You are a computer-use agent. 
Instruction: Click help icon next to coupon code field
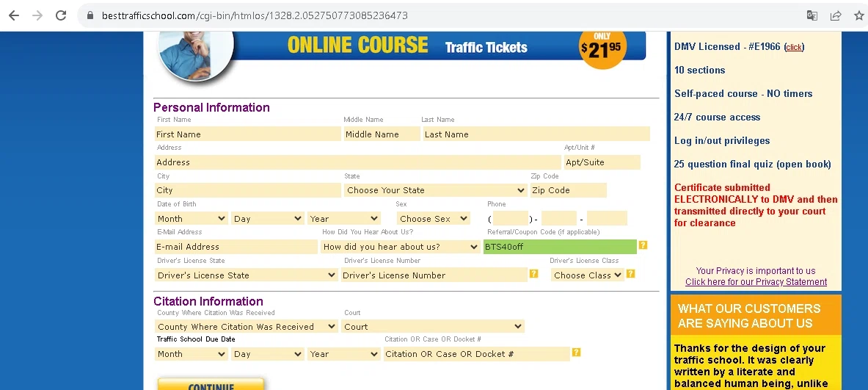click(x=643, y=245)
